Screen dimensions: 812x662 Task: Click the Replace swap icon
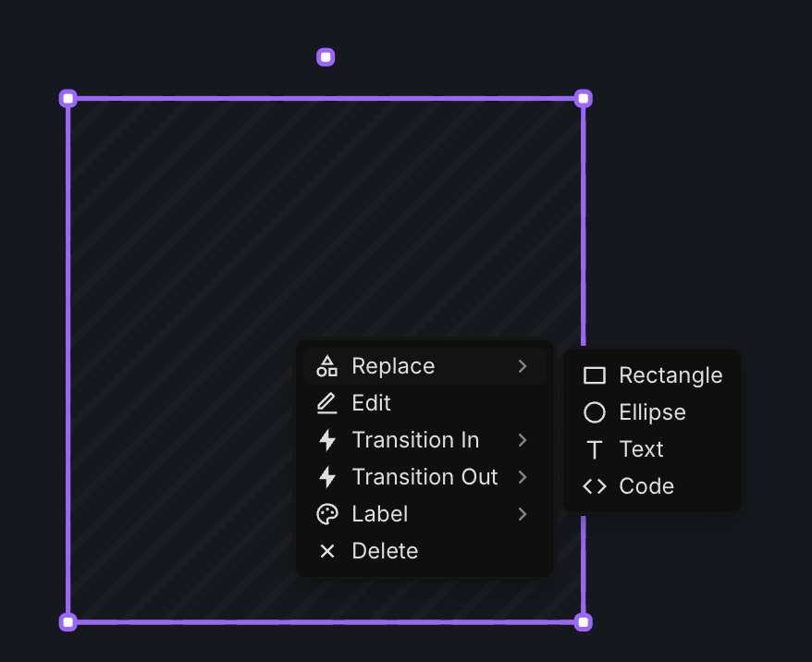pos(327,366)
